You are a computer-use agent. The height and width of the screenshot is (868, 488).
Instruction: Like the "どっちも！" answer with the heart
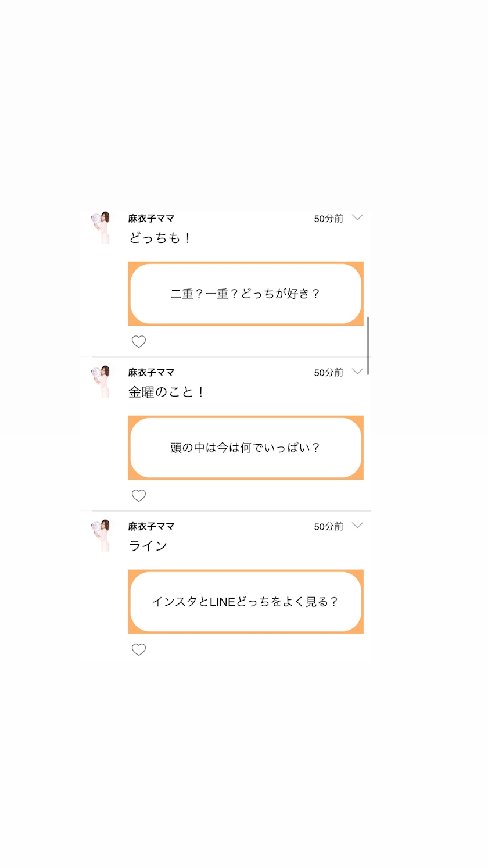138,342
